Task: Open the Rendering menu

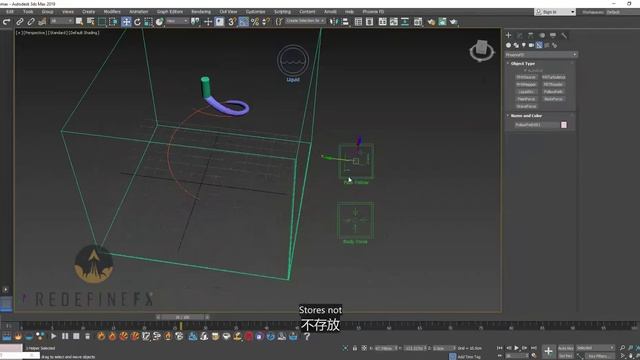Action: pyautogui.click(x=201, y=12)
